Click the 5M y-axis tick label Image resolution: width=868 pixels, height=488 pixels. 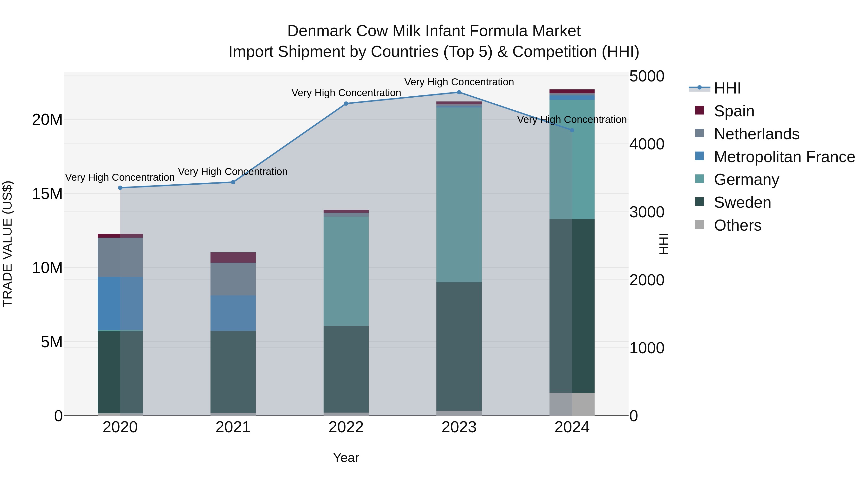[x=52, y=342]
